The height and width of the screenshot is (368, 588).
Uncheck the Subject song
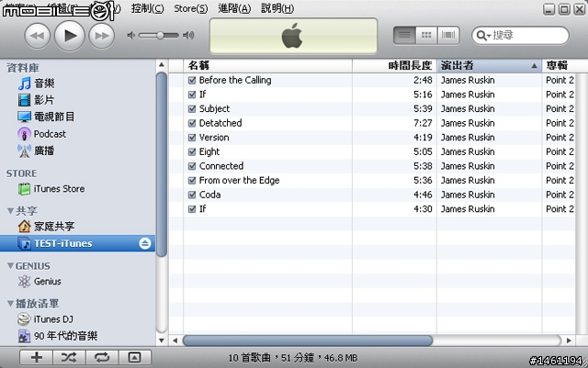tap(192, 108)
